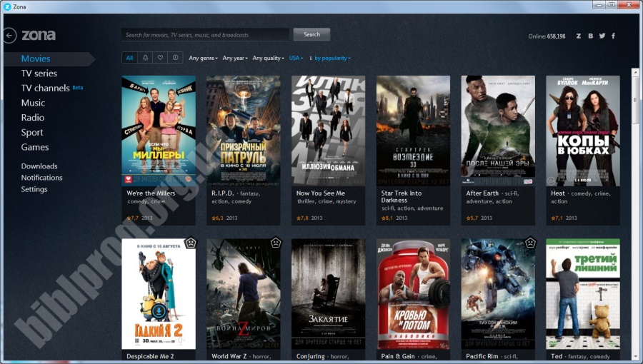643x364 pixels.
Task: Select the All filter tab
Action: point(129,58)
